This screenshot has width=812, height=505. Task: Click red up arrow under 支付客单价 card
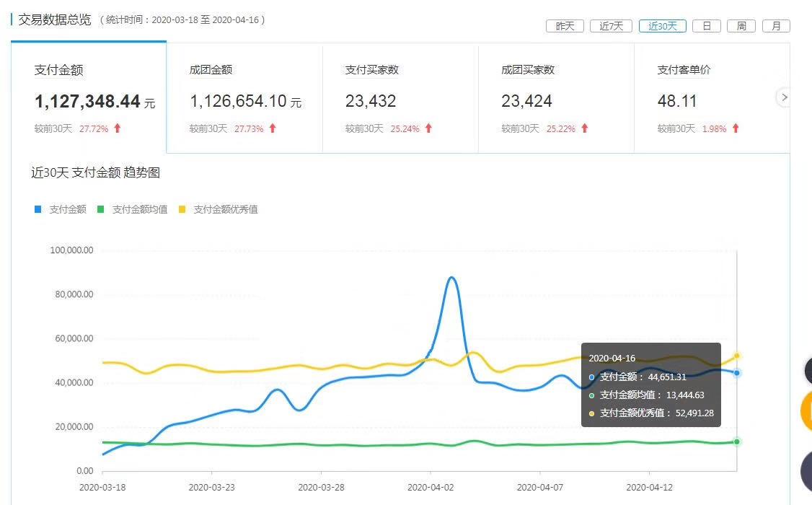click(x=736, y=128)
